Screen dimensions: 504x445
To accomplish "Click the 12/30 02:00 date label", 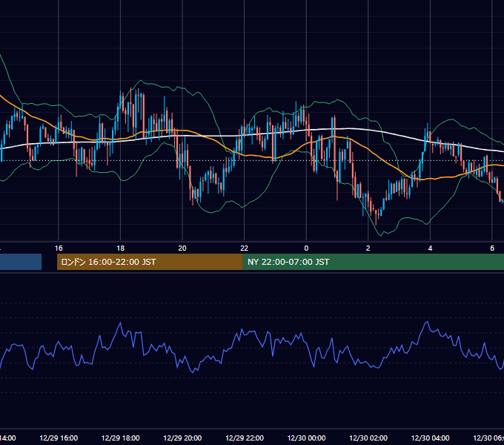I will (x=368, y=438).
